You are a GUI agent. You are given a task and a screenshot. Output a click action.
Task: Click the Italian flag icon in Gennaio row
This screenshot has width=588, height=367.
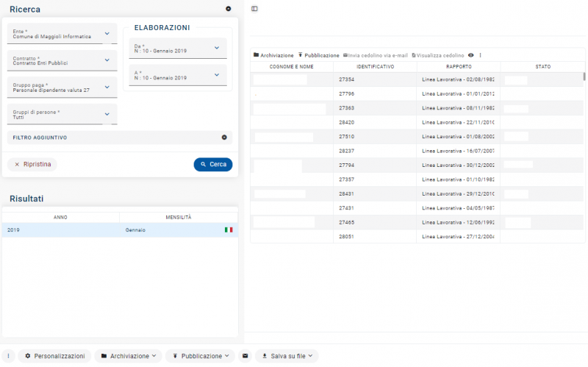click(229, 229)
